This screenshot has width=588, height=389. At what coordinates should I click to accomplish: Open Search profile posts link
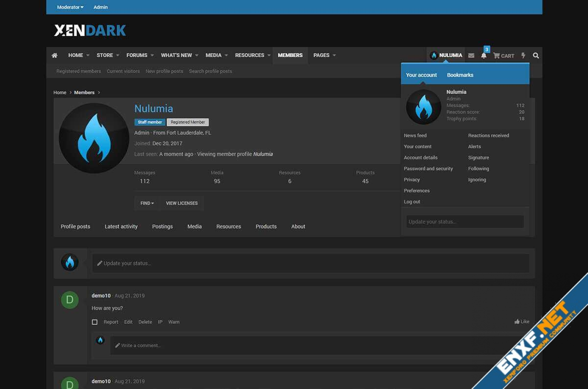pos(210,71)
